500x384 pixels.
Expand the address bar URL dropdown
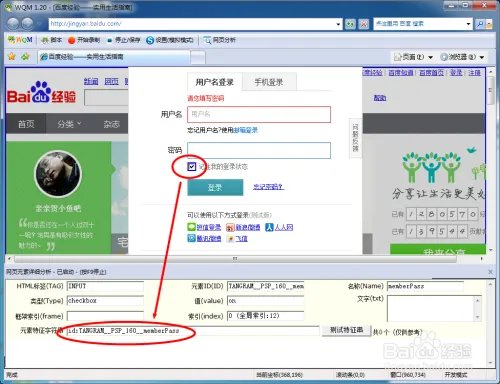338,24
